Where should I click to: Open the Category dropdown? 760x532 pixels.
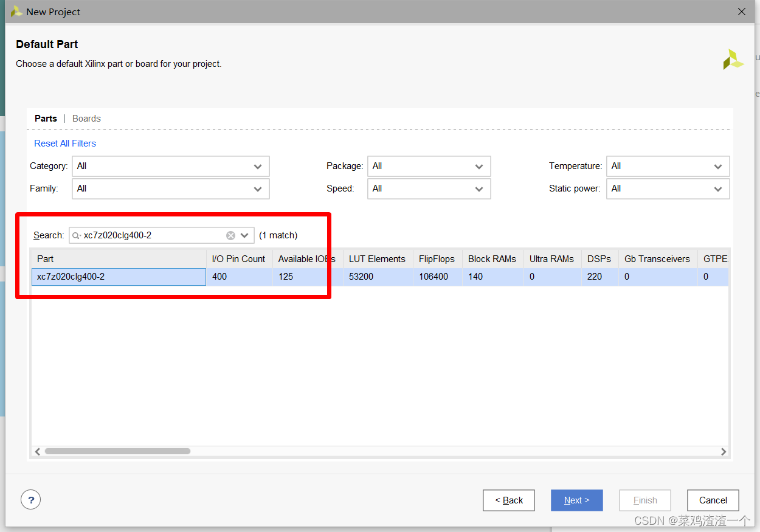[171, 166]
